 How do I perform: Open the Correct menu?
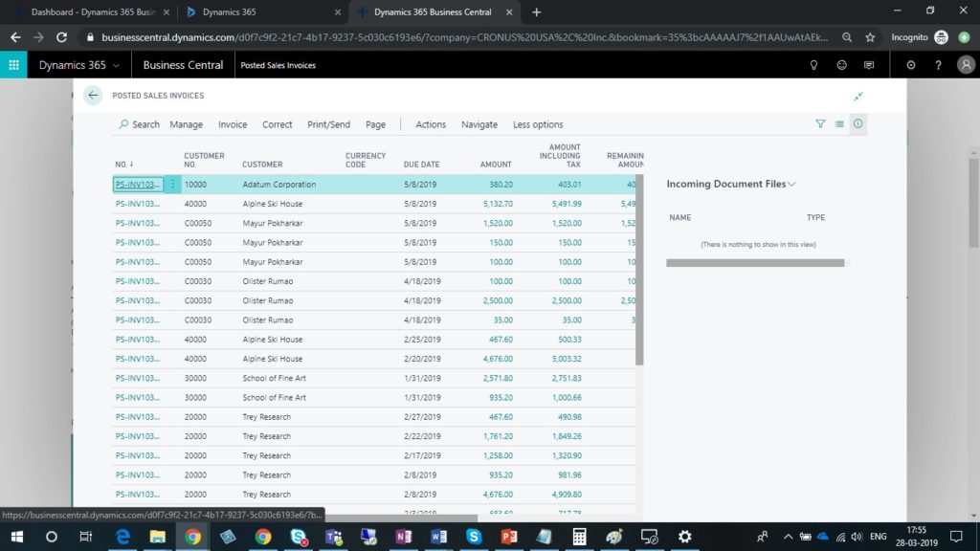pos(277,124)
